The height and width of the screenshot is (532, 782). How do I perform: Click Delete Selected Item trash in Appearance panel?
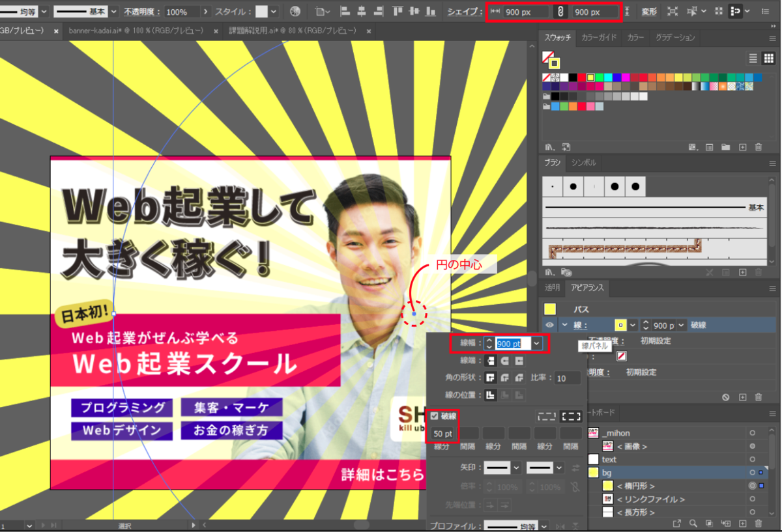[x=759, y=397]
